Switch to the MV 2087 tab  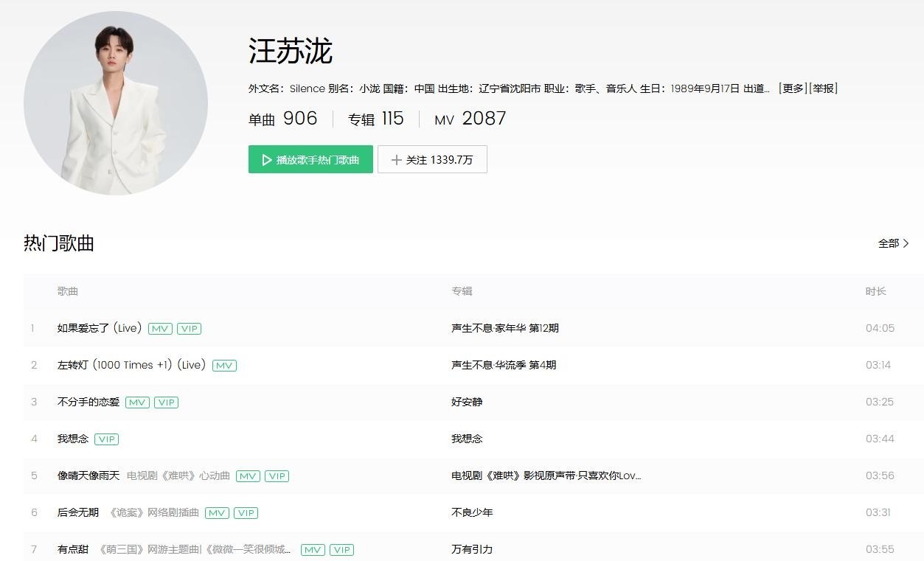pyautogui.click(x=470, y=119)
